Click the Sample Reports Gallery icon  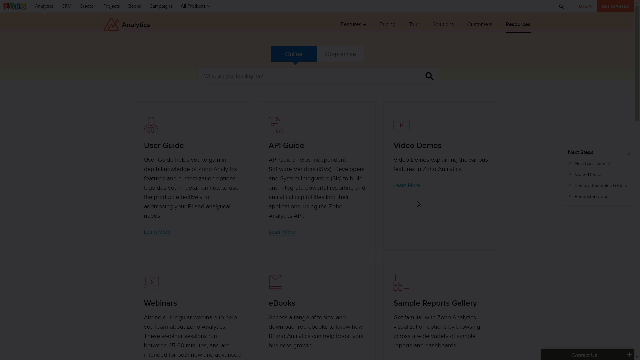point(401,282)
